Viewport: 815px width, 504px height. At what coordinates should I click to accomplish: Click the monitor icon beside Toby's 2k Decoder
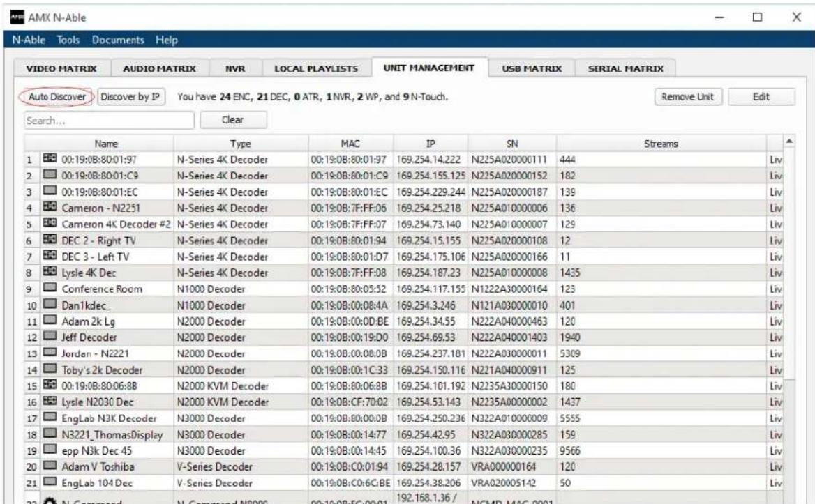pyautogui.click(x=50, y=369)
